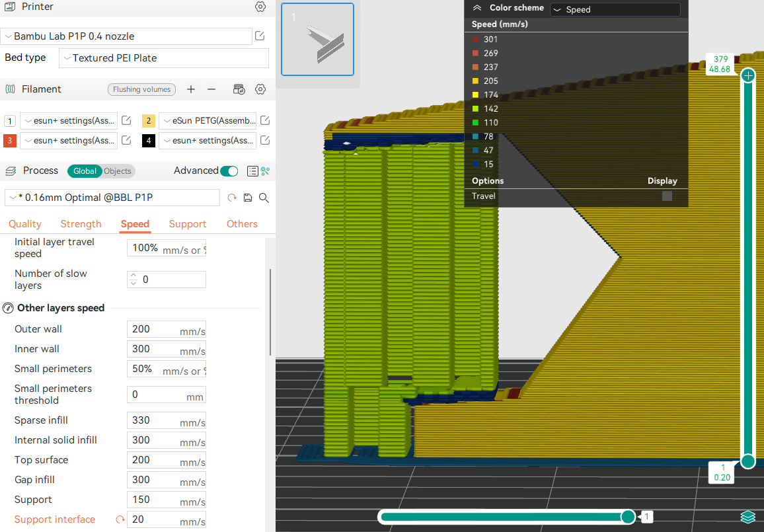The height and width of the screenshot is (532, 764).
Task: Switch Process scope to Objects
Action: (117, 171)
